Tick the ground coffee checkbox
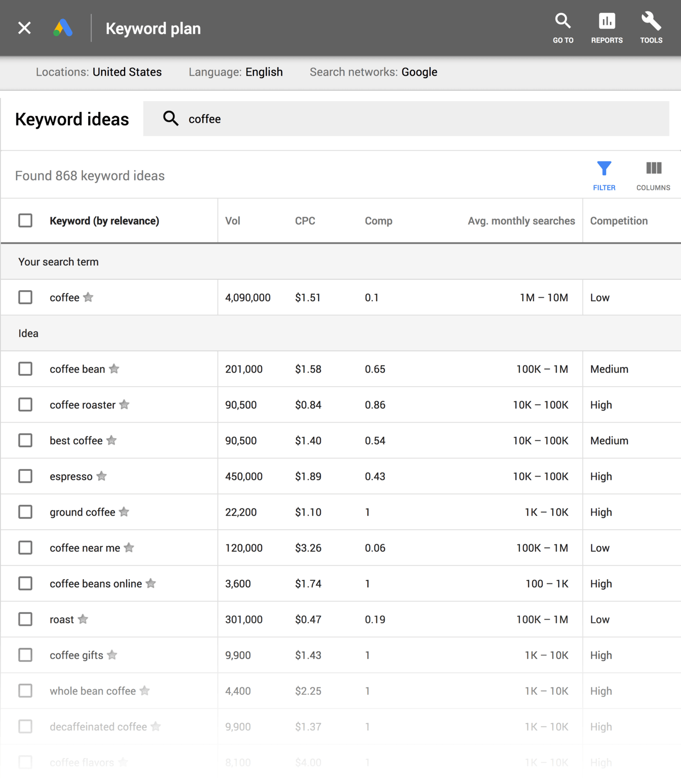Image resolution: width=681 pixels, height=784 pixels. [x=25, y=512]
